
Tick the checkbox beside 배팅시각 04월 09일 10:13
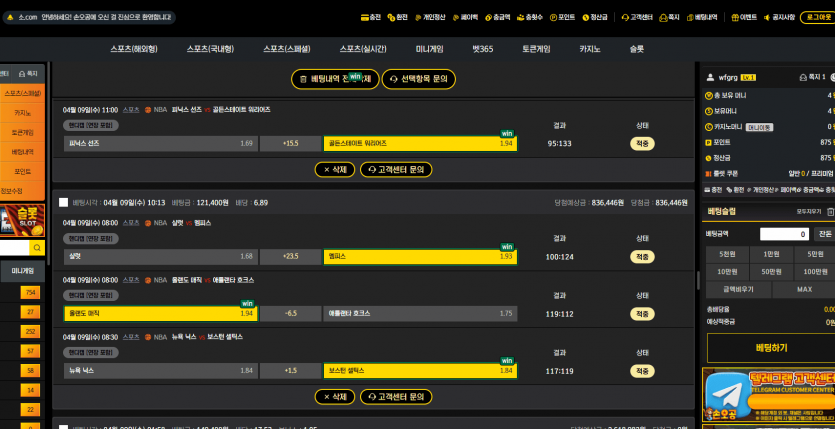pos(63,202)
